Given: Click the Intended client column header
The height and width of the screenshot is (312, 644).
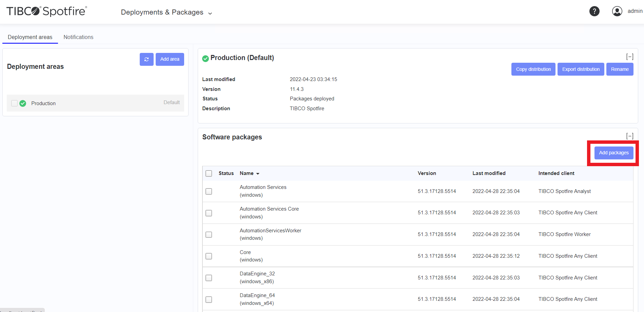Looking at the screenshot, I should point(557,173).
